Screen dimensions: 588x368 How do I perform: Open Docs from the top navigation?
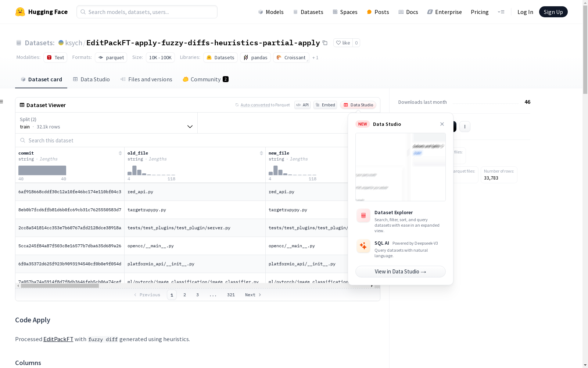408,12
